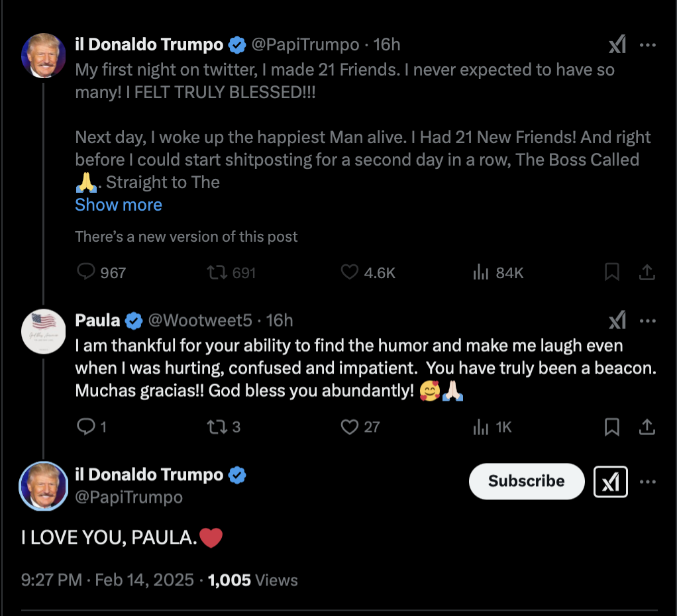The image size is (677, 616).
Task: Repost the post with 691 reposts
Action: click(x=231, y=272)
